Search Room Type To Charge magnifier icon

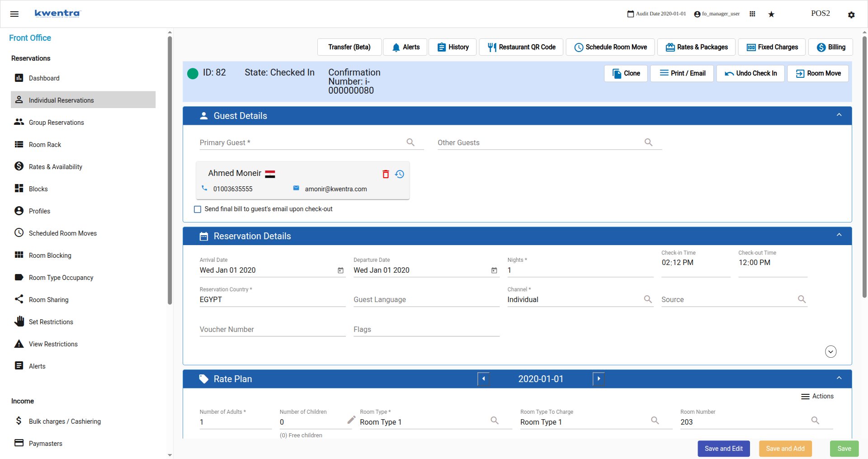pyautogui.click(x=655, y=421)
